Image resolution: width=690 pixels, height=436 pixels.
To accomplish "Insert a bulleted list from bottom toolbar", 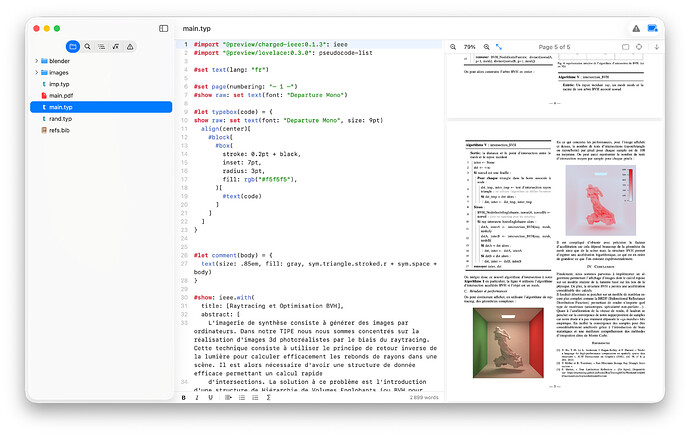I will 242,397.
